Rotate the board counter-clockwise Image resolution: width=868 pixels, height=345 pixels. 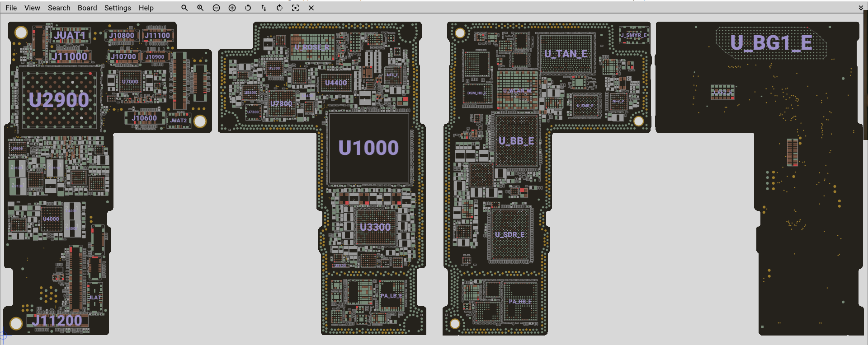coord(248,8)
